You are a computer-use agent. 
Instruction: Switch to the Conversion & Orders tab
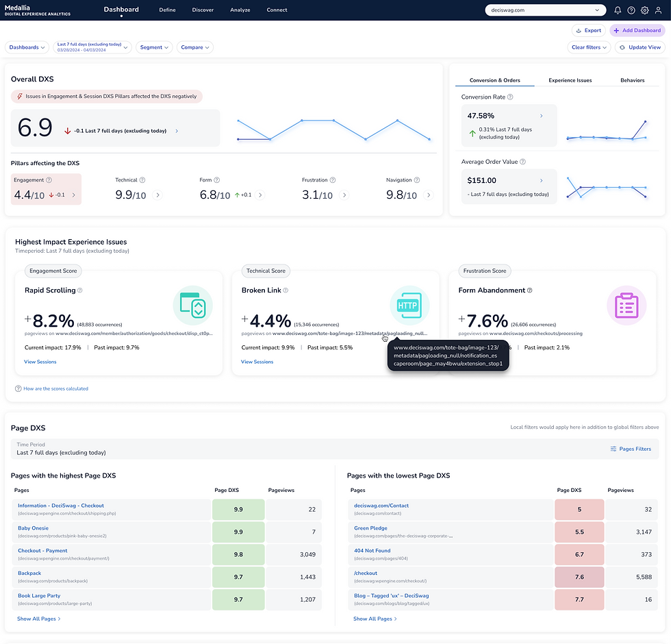coord(494,81)
